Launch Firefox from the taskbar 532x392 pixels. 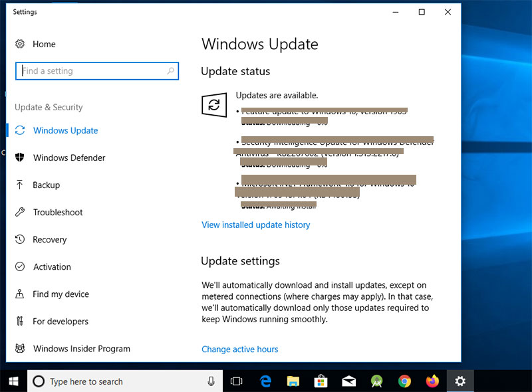(x=432, y=381)
